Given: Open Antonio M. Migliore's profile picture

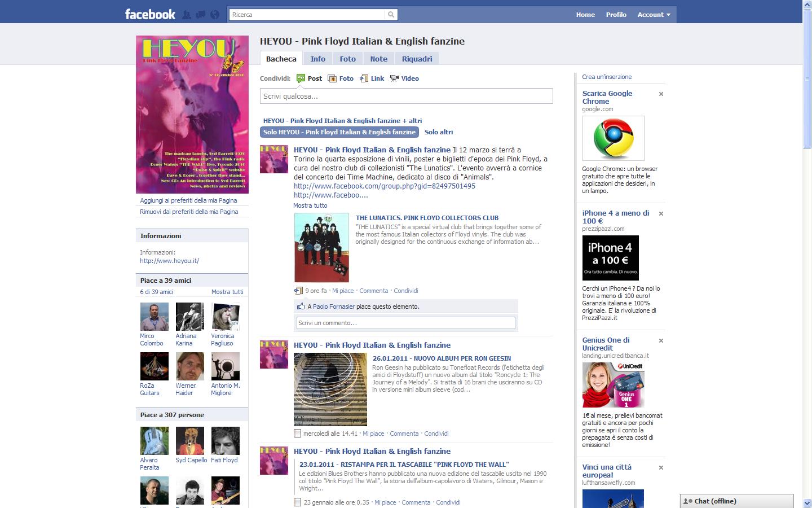Looking at the screenshot, I should click(x=226, y=366).
